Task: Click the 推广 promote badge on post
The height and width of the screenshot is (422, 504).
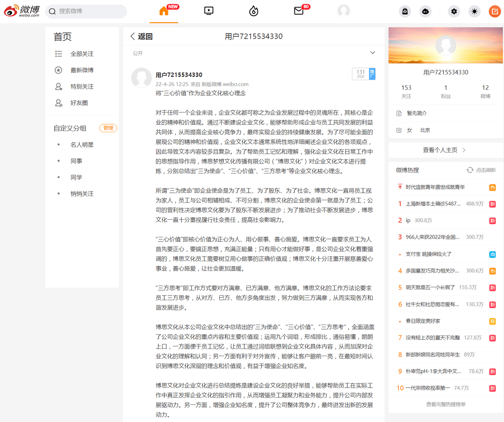Action: [372, 74]
